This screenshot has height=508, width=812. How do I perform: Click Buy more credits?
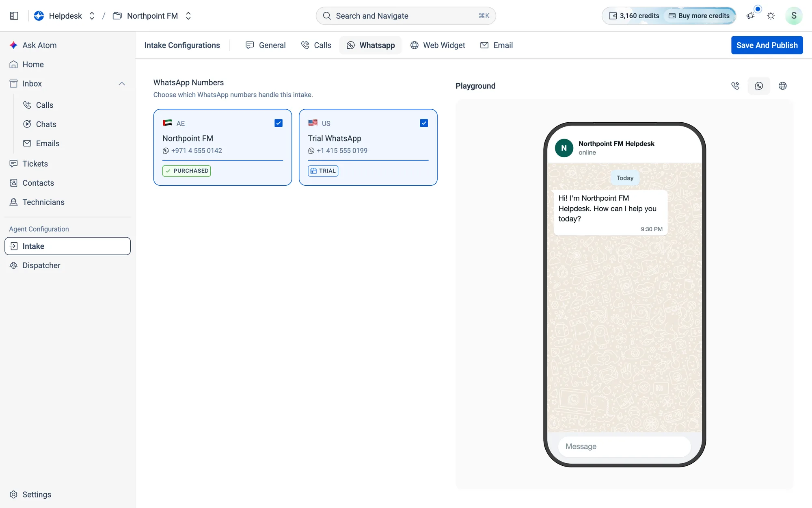click(x=699, y=16)
